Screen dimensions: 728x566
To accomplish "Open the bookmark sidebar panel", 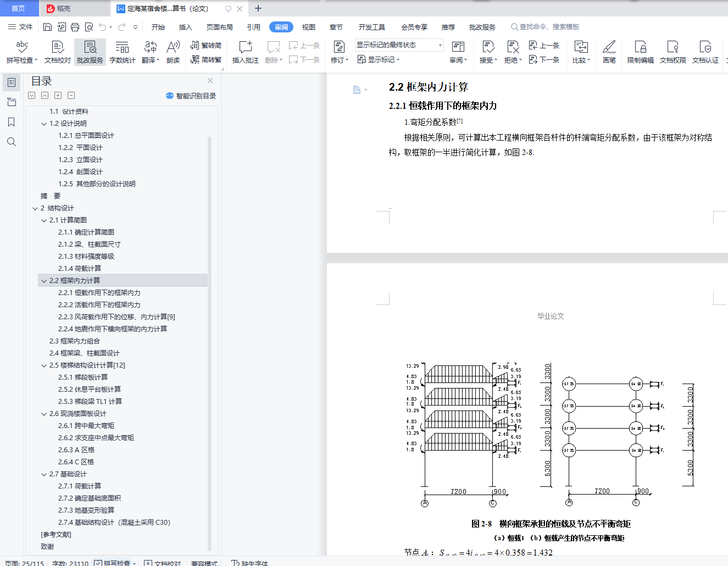I will pos(12,122).
